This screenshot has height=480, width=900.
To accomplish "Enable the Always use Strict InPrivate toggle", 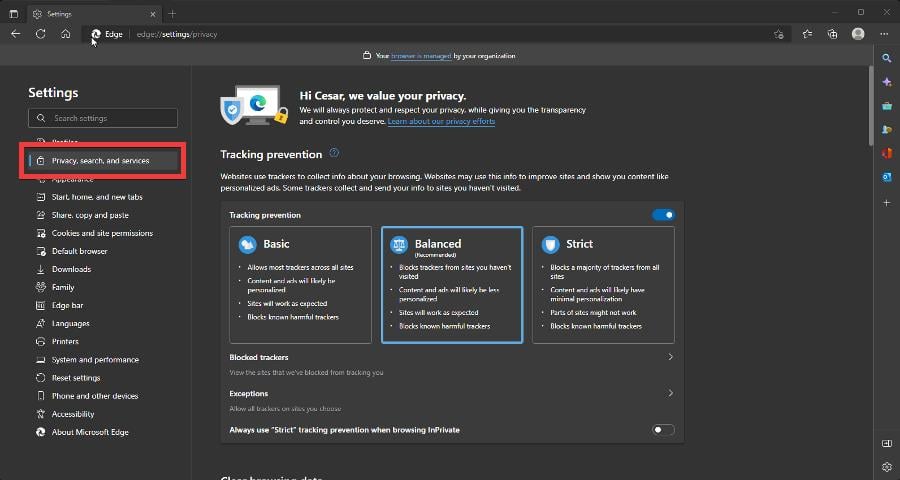I will (663, 429).
